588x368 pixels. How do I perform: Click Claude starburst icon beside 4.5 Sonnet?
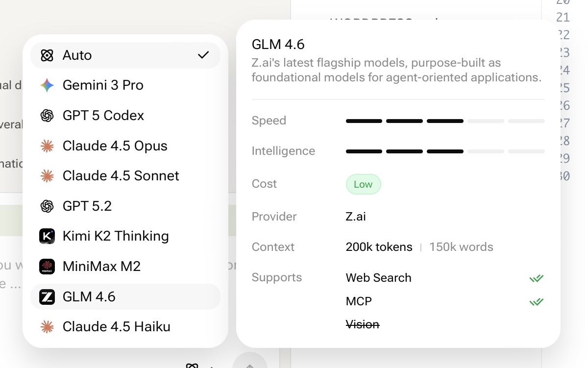pos(47,176)
